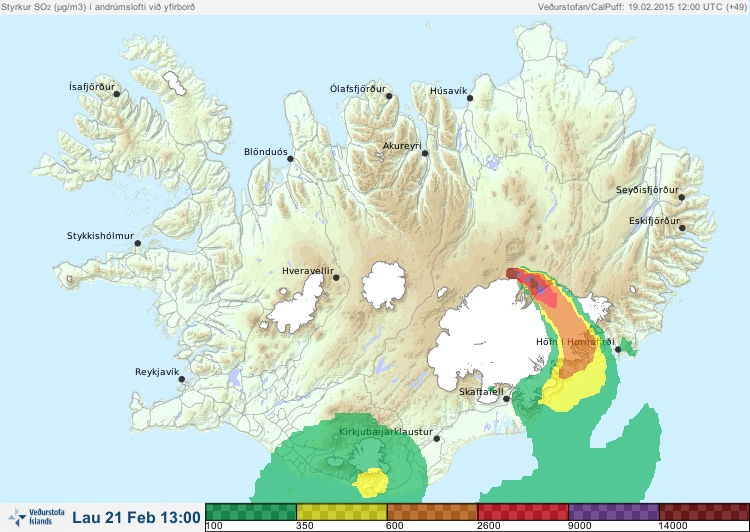750x532 pixels.
Task: Click the Blönduós marker dot
Action: click(x=290, y=159)
